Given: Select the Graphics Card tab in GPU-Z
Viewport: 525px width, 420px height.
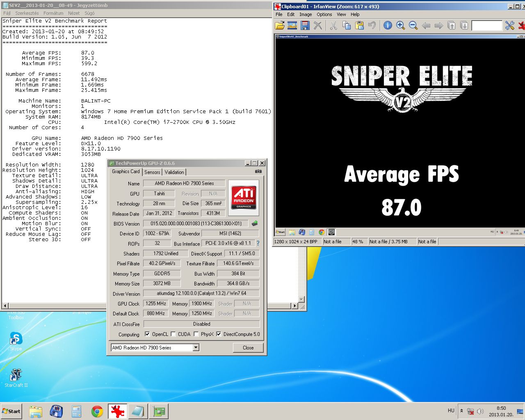Looking at the screenshot, I should pos(126,171).
